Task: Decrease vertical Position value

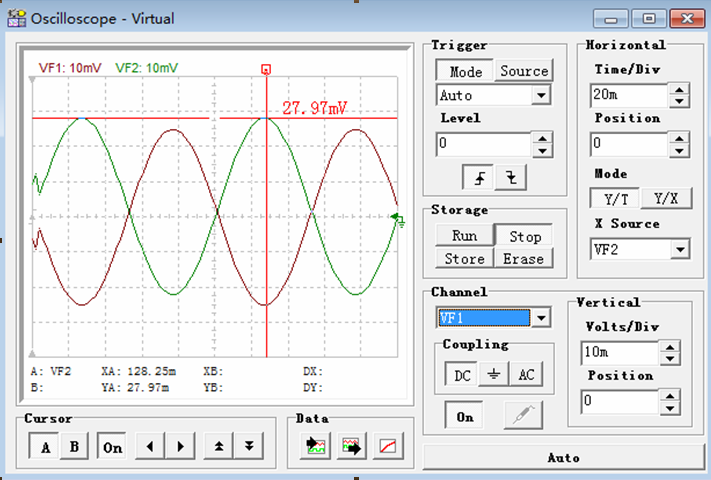Action: point(670,408)
